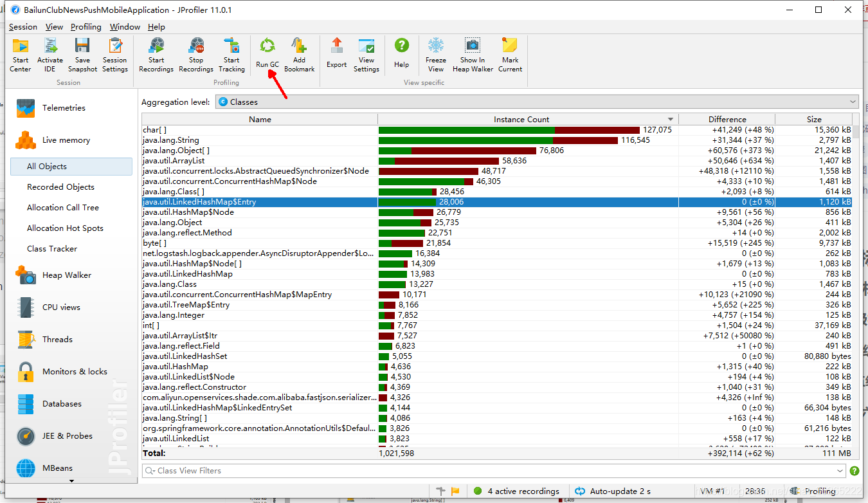This screenshot has width=868, height=503.
Task: Open the Help menu
Action: click(x=156, y=27)
